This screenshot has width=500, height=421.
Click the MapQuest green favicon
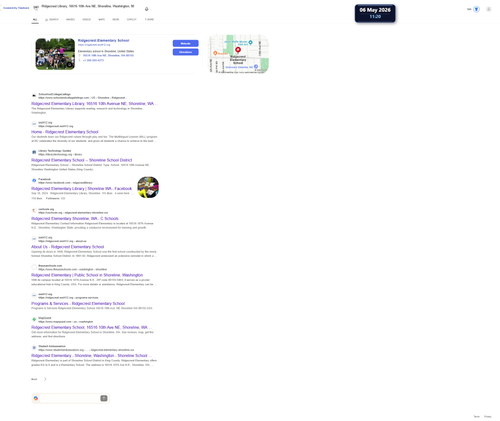coord(34,319)
